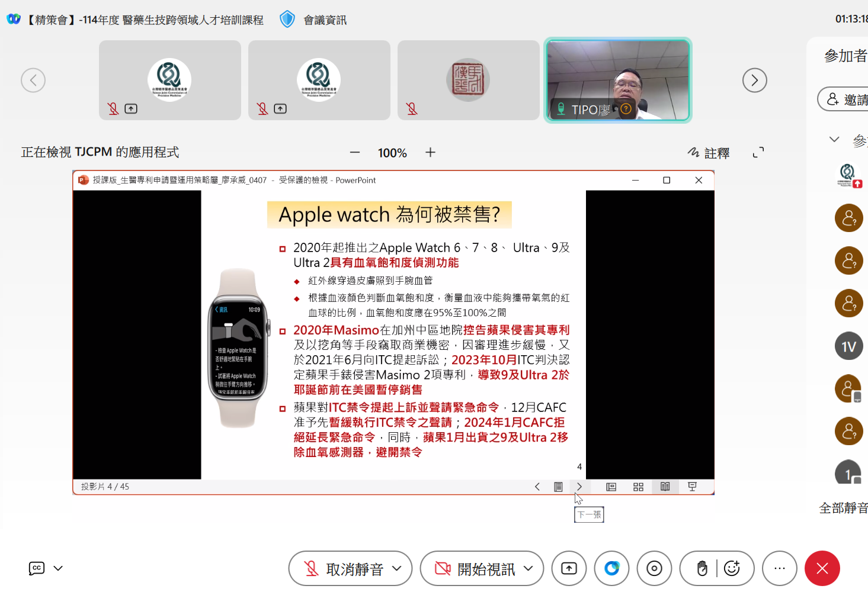Switch PowerPoint to Normal view
The height and width of the screenshot is (592, 868).
pos(611,487)
